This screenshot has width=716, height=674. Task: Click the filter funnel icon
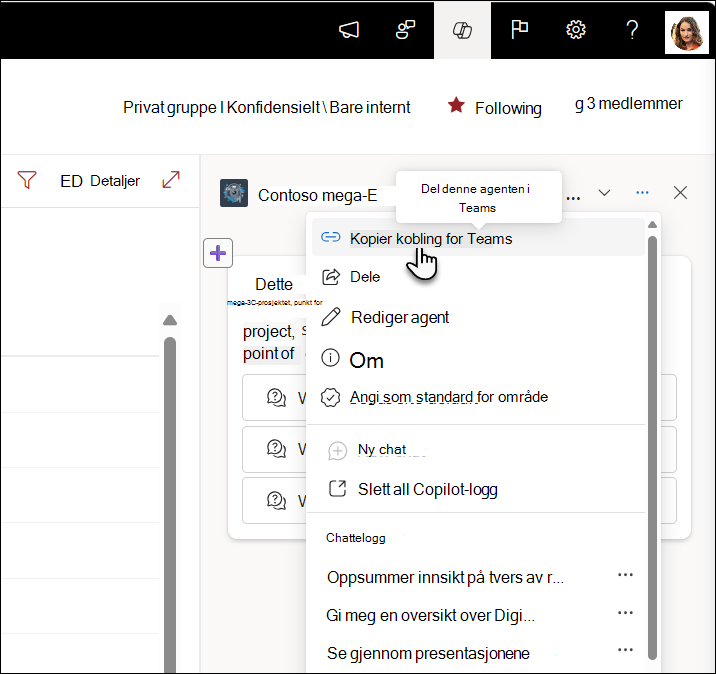[27, 180]
